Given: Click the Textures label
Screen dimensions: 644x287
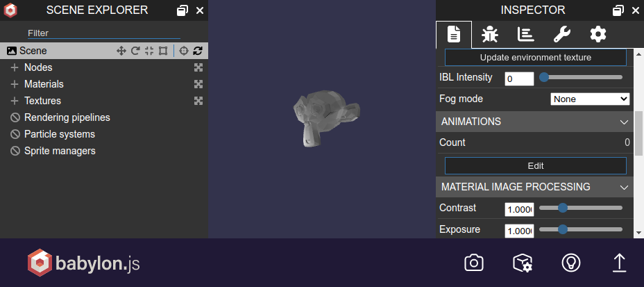Looking at the screenshot, I should coord(42,101).
